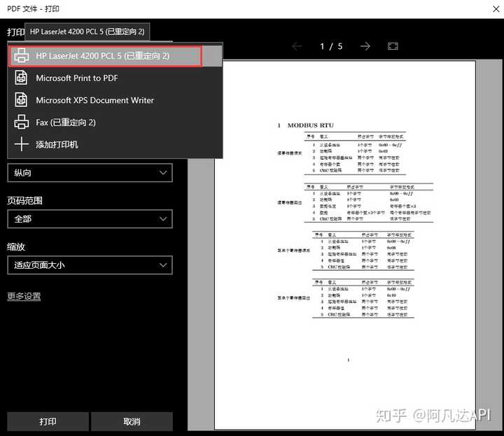Select Fax (已重定向 2) printer
The height and width of the screenshot is (436, 504).
(x=115, y=122)
